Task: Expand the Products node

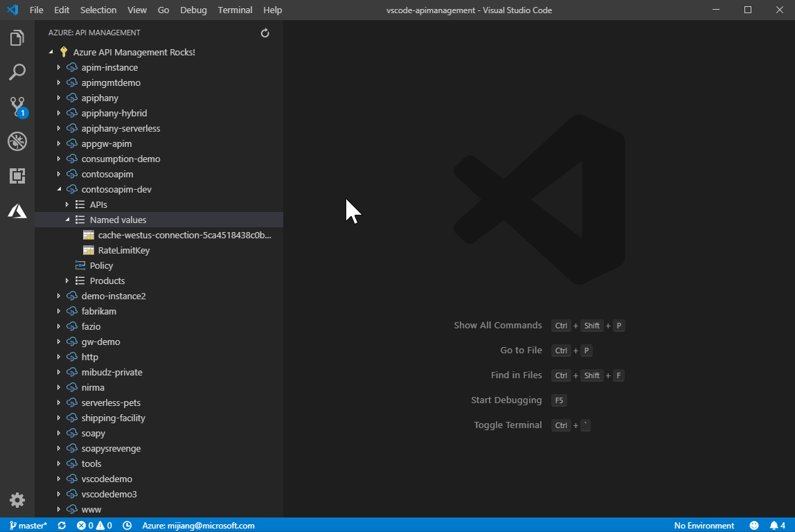Action: pyautogui.click(x=66, y=281)
